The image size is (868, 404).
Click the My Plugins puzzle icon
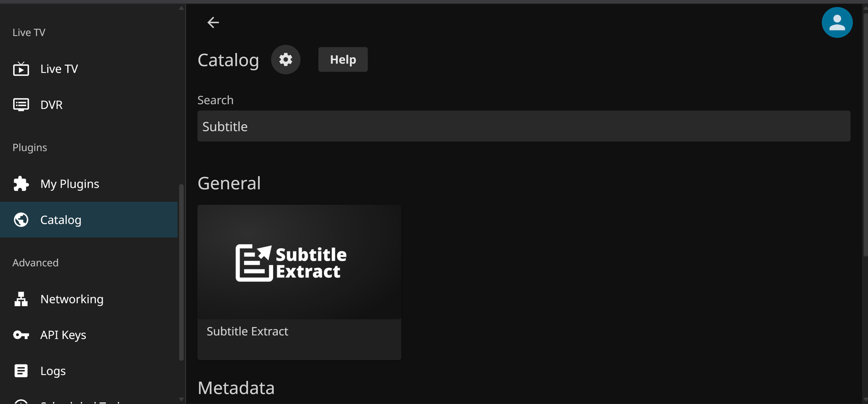(x=21, y=184)
